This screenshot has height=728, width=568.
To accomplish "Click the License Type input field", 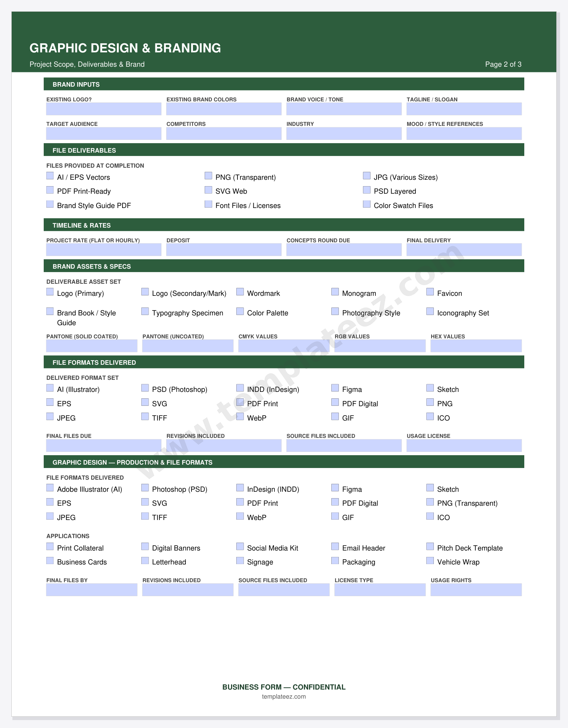I will click(380, 590).
